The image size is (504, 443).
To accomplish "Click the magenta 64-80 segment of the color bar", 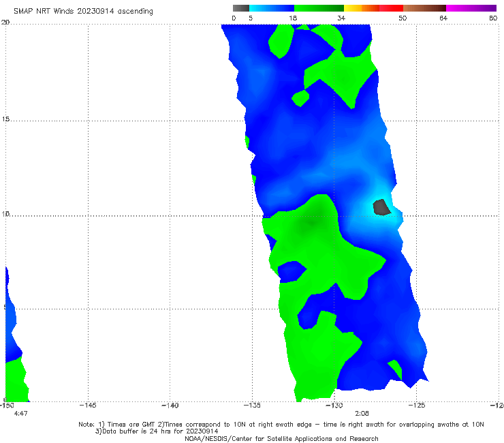I will point(471,8).
